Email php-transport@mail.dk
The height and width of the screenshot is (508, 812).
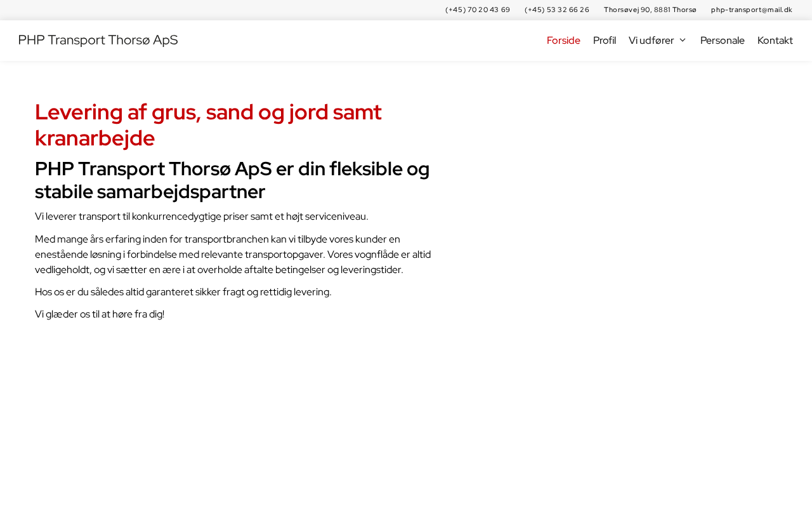752,10
